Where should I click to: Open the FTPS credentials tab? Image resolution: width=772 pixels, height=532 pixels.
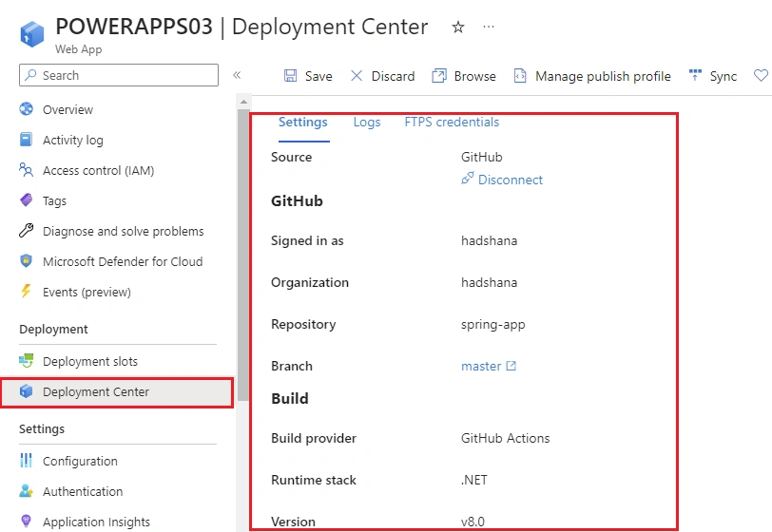452,122
